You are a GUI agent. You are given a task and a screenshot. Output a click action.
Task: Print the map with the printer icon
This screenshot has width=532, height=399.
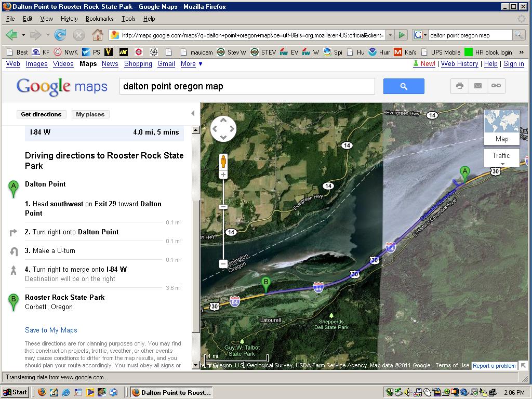(460, 86)
